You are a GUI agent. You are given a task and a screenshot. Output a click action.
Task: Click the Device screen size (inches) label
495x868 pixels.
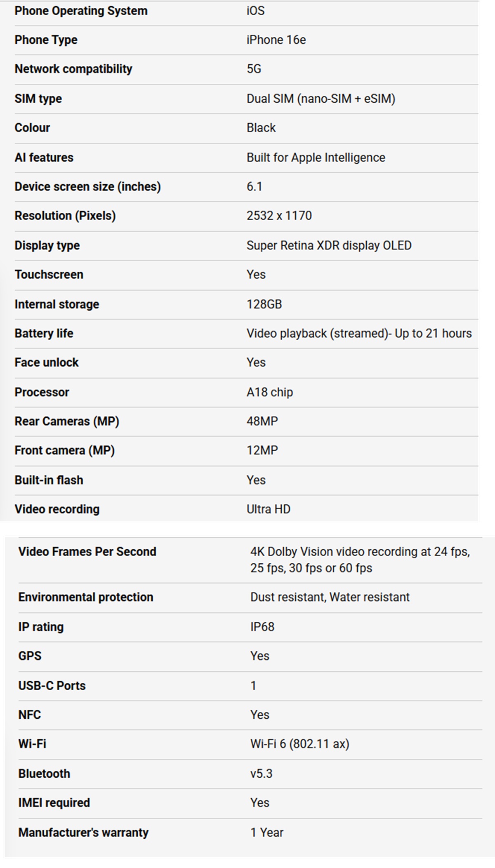87,187
